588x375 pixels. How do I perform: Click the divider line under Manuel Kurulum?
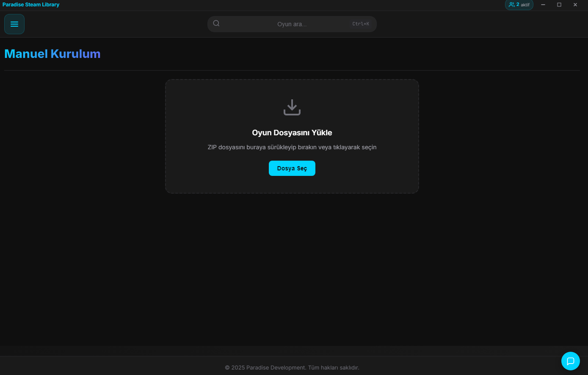(x=292, y=70)
